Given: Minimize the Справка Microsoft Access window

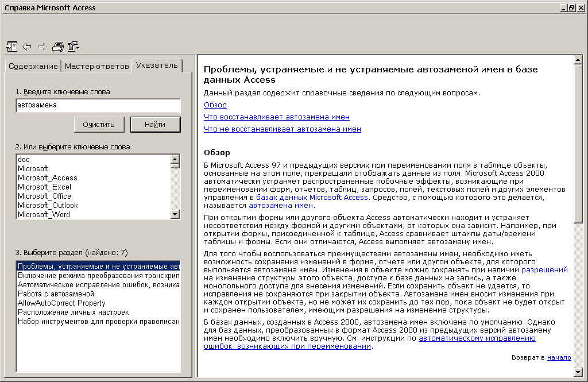Looking at the screenshot, I should point(564,7).
